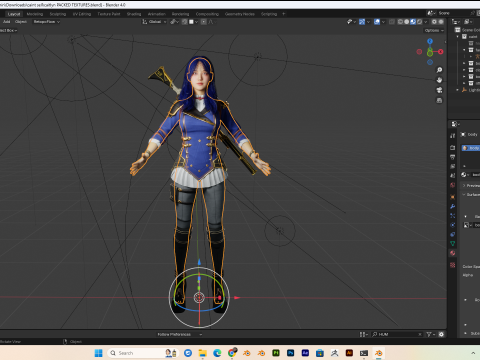Click the move view hand icon
The width and height of the screenshot is (480, 360).
click(439, 80)
